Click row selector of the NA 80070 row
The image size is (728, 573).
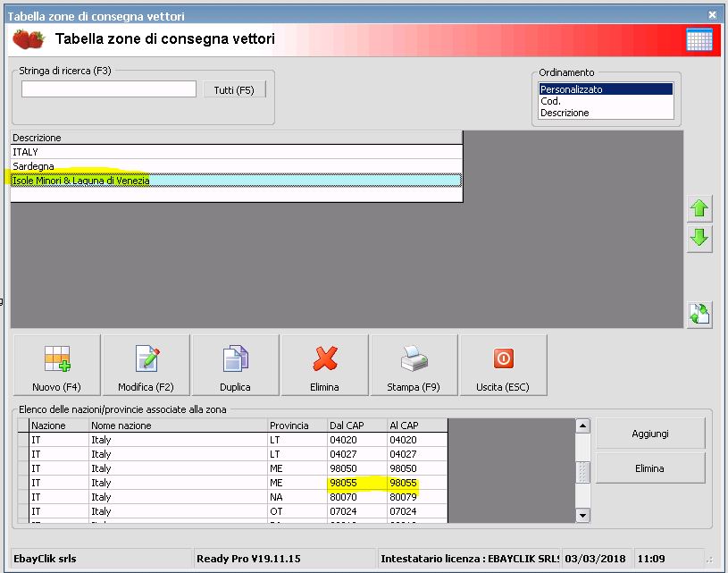pyautogui.click(x=24, y=497)
